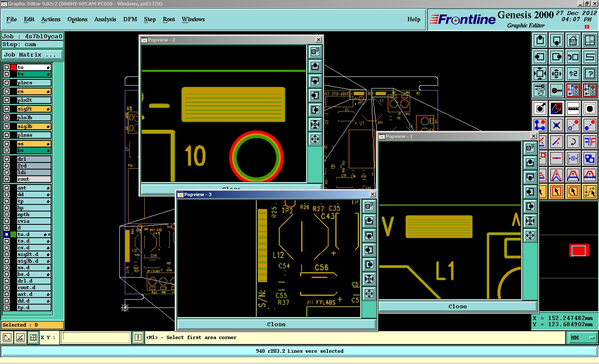Click the Home view icon in the right toolbar

click(x=573, y=40)
